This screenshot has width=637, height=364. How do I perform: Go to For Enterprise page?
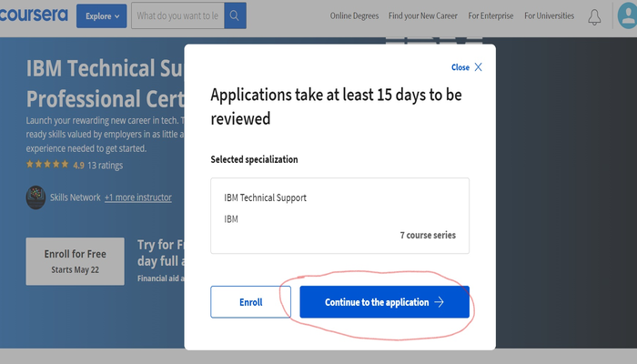click(490, 15)
